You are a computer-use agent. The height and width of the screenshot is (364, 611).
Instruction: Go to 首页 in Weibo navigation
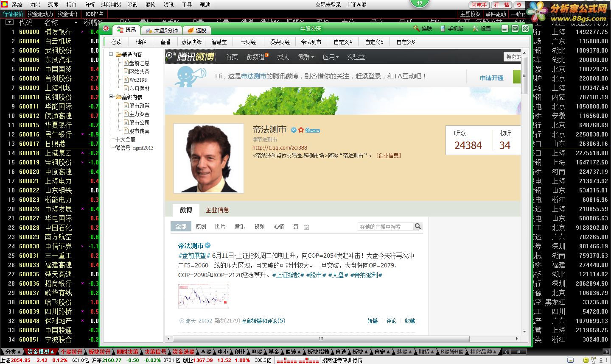pos(232,57)
